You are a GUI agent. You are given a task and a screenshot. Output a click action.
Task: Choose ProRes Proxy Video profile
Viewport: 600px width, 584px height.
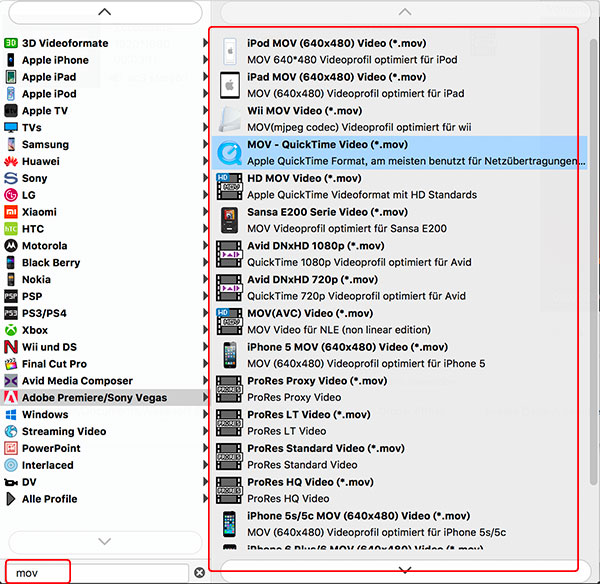(399, 389)
